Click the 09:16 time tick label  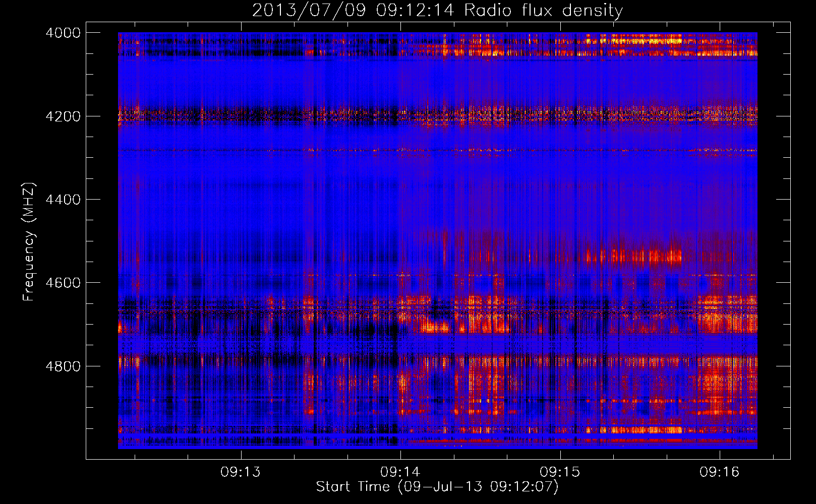719,472
